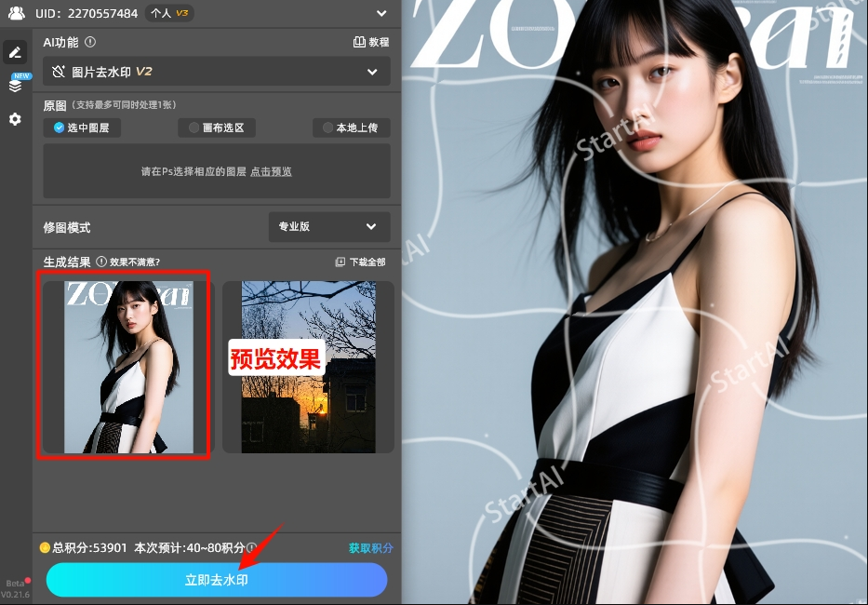
Task: Select the 选中图层 source option
Action: pos(82,128)
